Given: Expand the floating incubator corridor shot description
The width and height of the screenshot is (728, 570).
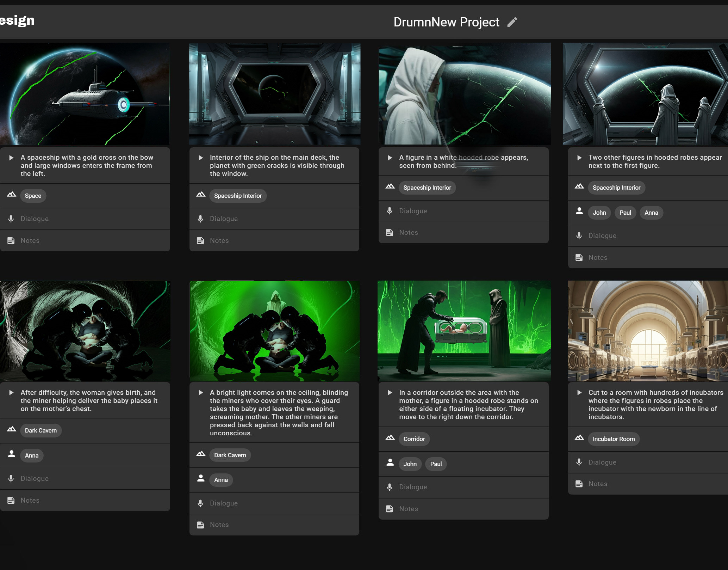Looking at the screenshot, I should tap(390, 393).
